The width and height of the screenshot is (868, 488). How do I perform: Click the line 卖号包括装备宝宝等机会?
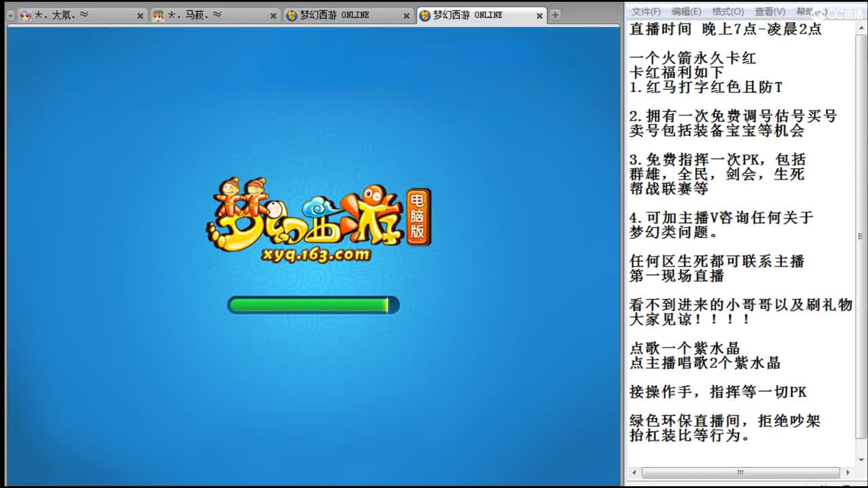coord(717,131)
